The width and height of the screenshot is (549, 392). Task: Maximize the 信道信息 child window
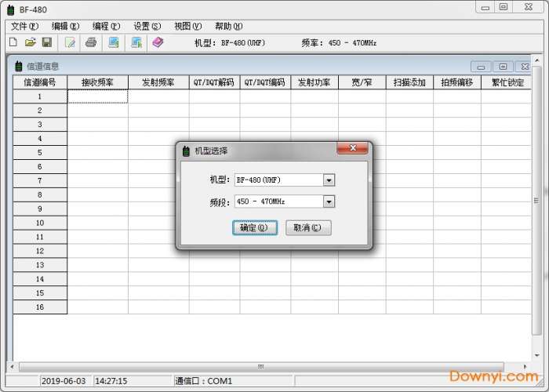coord(504,67)
